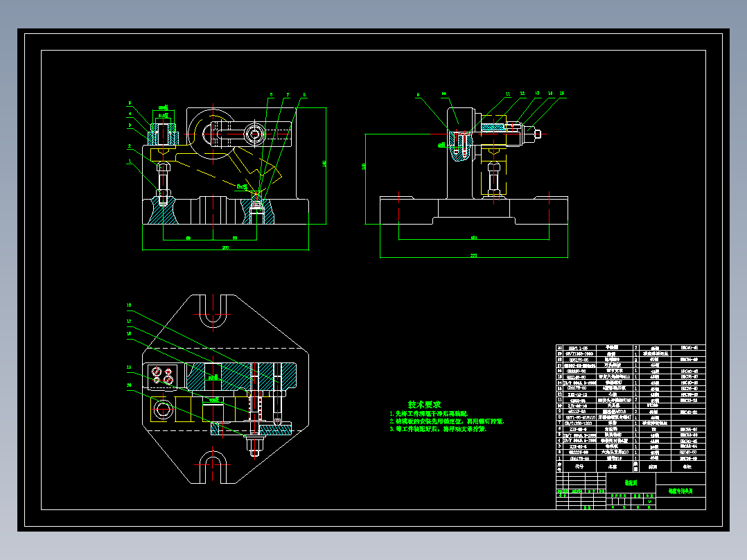Click part callout number 5 in front view
This screenshot has width=747, height=560.
(x=130, y=103)
